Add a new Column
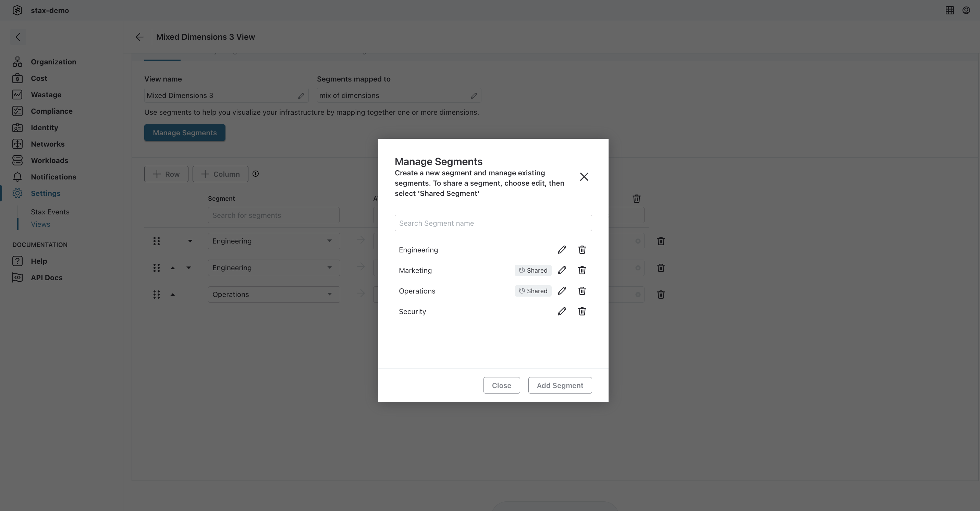Screen dimensions: 980x511 (x=220, y=174)
